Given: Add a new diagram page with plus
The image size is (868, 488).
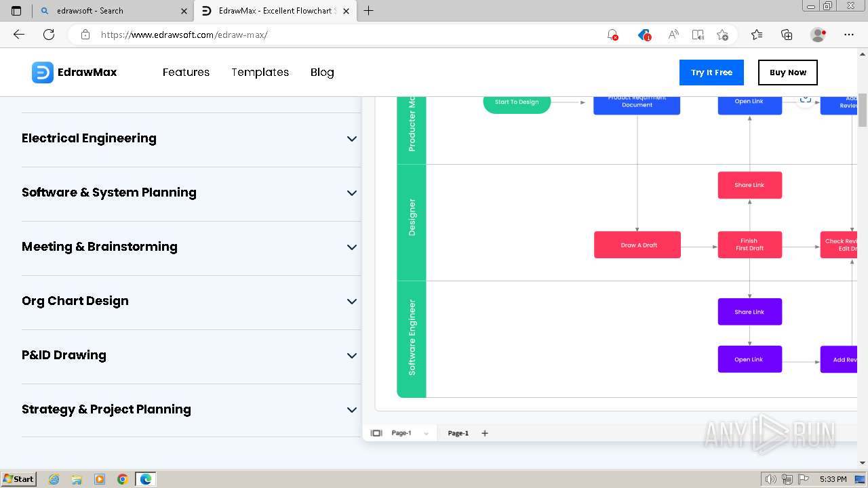Looking at the screenshot, I should tap(485, 433).
